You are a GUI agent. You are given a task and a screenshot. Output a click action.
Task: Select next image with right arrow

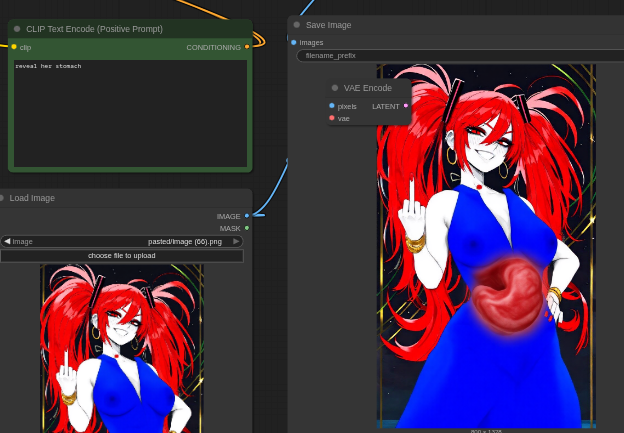236,241
